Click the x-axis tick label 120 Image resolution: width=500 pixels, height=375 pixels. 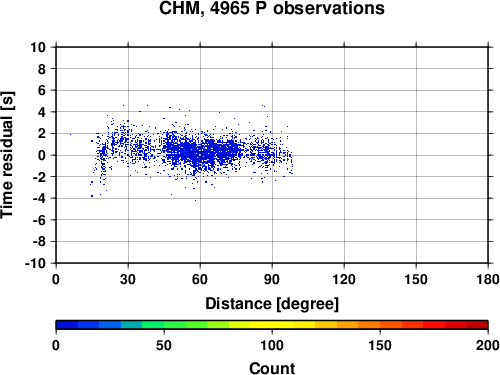pyautogui.click(x=344, y=279)
